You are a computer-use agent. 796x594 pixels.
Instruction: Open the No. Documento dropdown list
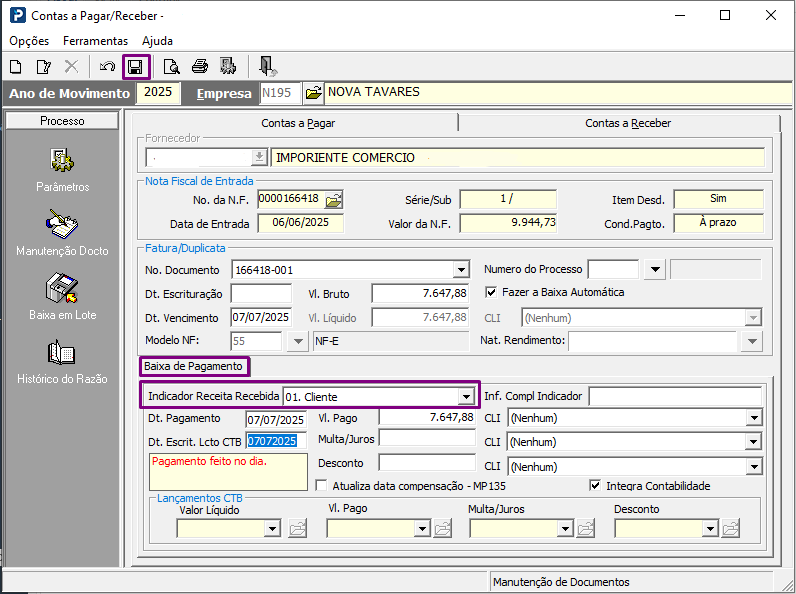[x=460, y=270]
